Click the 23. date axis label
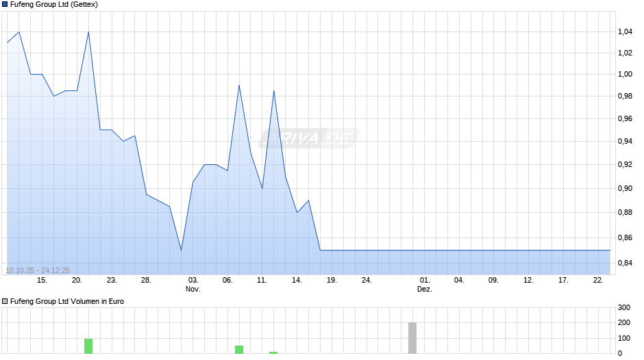Screen dimensions: 644x360 point(112,281)
